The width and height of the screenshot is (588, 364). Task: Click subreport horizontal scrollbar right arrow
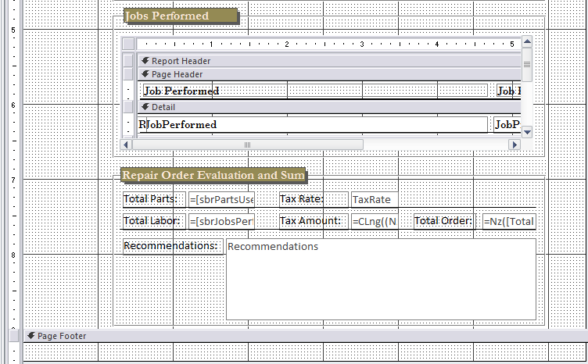pos(514,145)
